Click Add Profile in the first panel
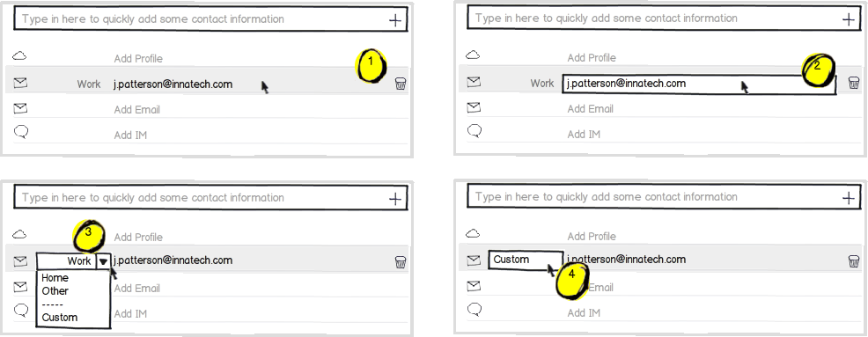The height and width of the screenshot is (337, 868). point(138,59)
